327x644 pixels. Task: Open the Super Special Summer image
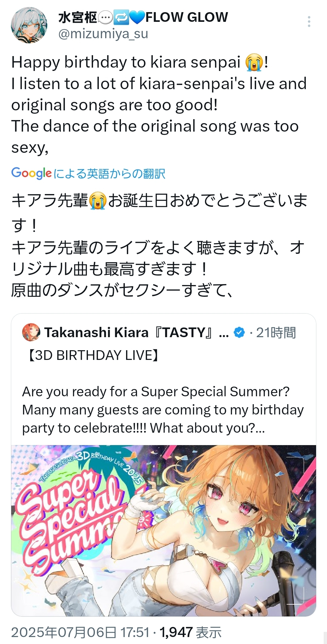point(164,531)
